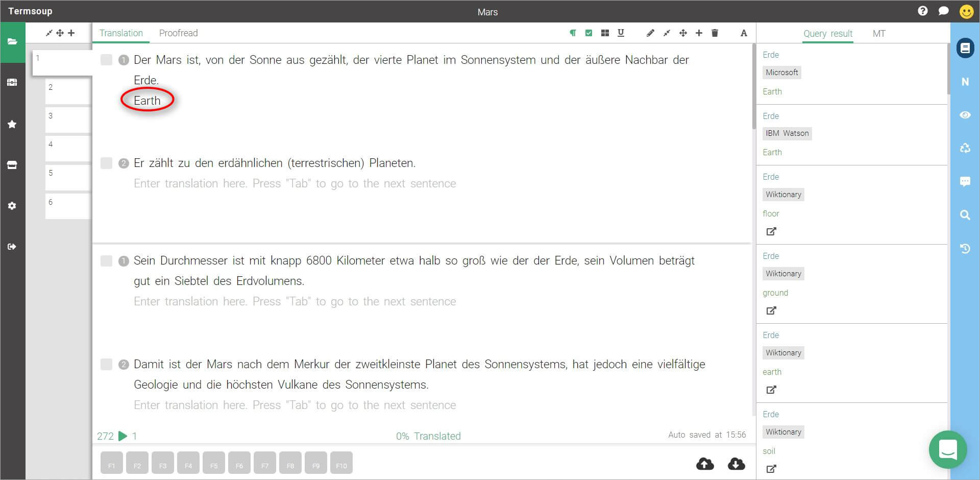Click the merge icon above the page list
The height and width of the screenshot is (480, 980).
(49, 33)
